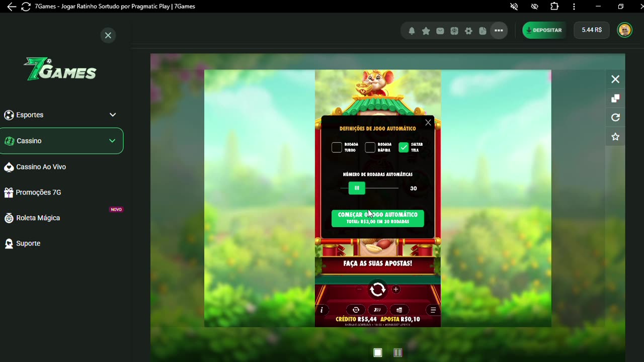The width and height of the screenshot is (644, 362).
Task: Click the Cassino Ao Vivo spade icon
Action: pos(9,167)
